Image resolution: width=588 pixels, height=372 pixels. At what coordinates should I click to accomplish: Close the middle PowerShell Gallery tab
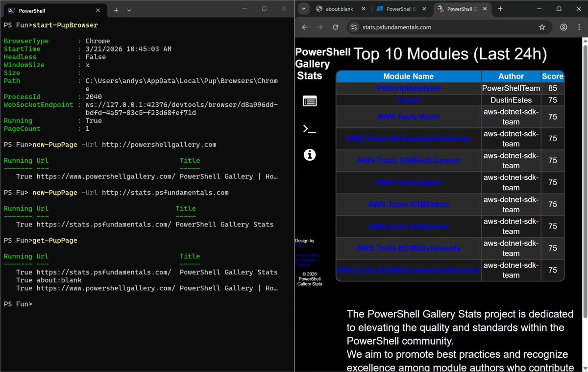point(424,9)
